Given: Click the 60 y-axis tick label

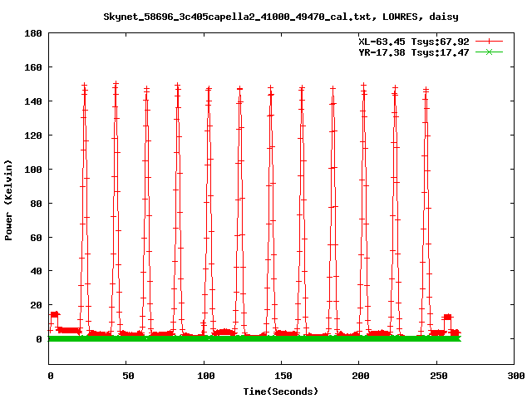Looking at the screenshot, I should [36, 238].
